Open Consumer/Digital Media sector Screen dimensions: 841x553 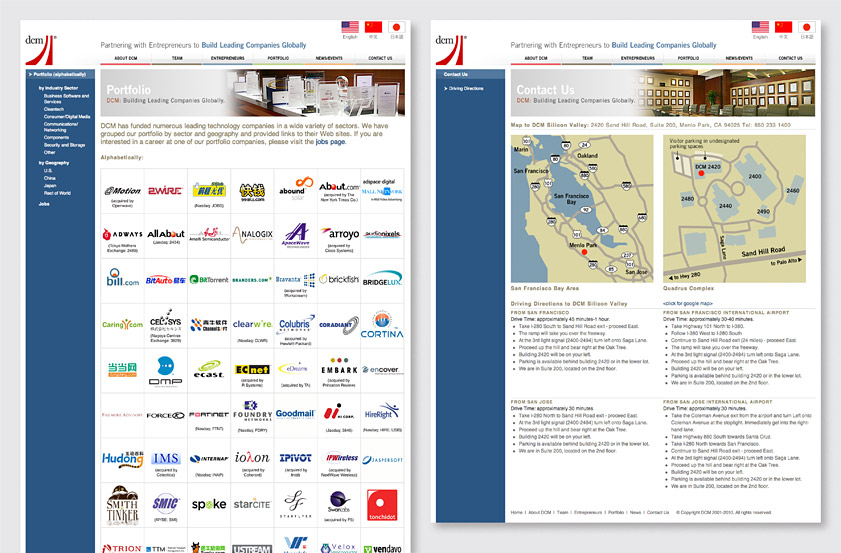tap(67, 116)
